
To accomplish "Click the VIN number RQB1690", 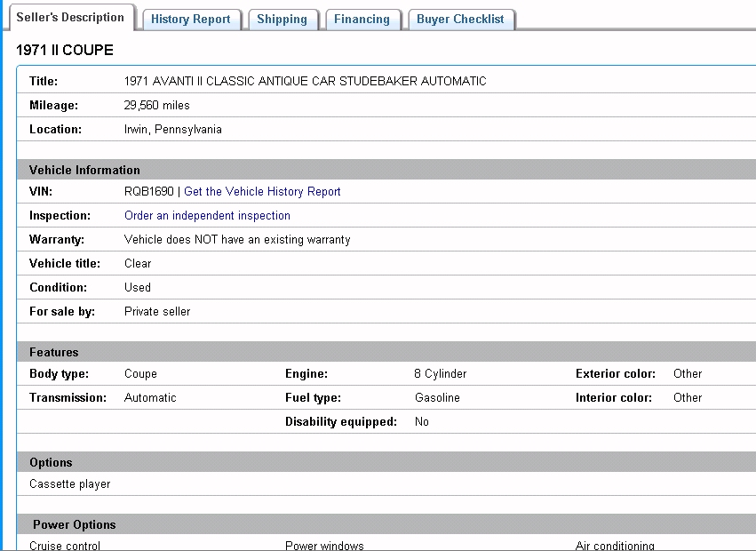I will pos(149,192).
